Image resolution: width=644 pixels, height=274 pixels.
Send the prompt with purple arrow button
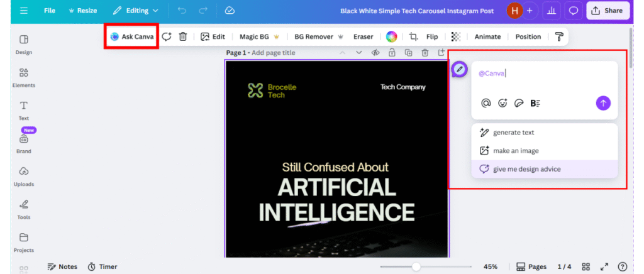[x=603, y=104]
